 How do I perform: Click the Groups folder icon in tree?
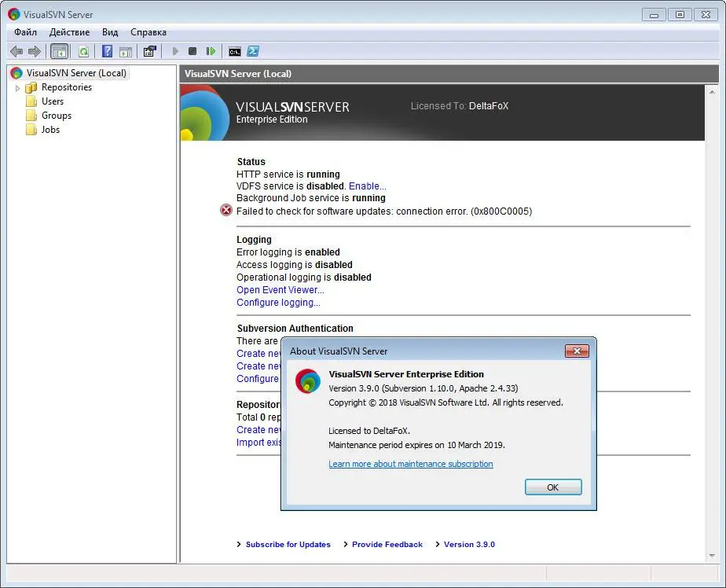click(x=31, y=116)
